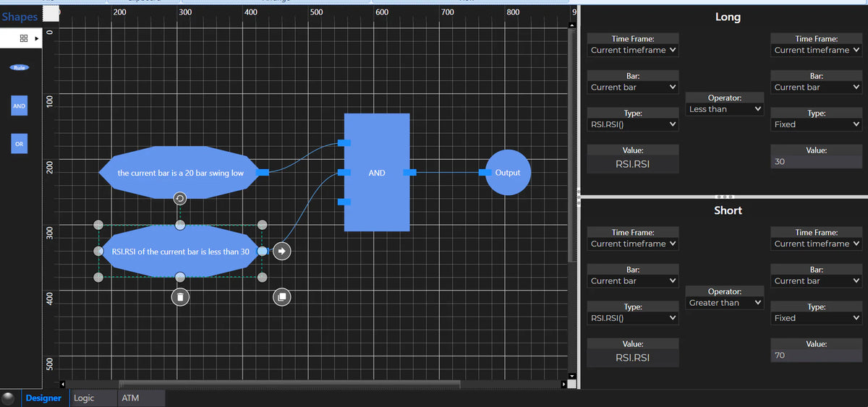Open Long Operator dropdown showing Less than

726,109
